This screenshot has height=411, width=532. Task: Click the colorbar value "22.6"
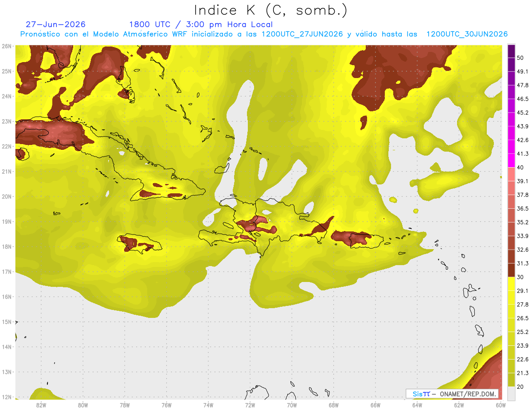(522, 359)
